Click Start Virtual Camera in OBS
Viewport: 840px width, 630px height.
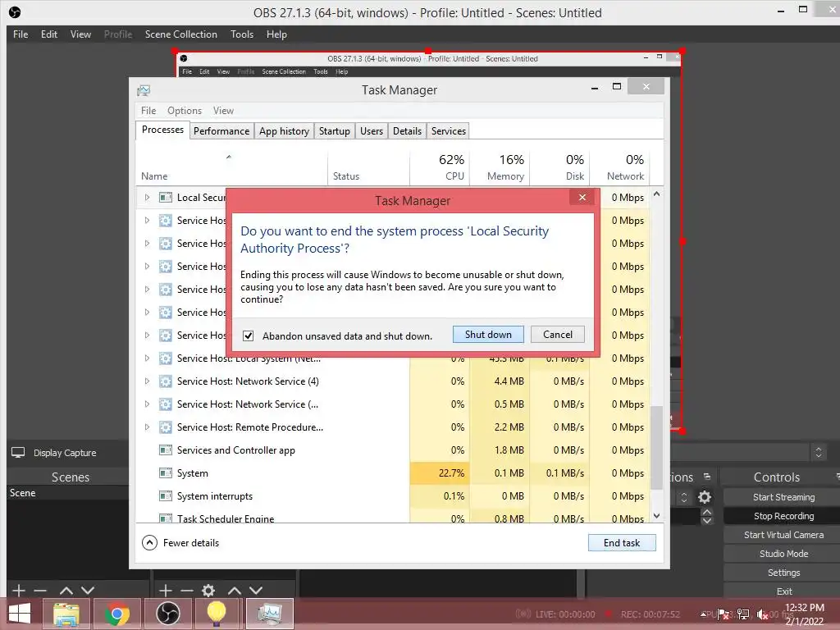point(783,535)
